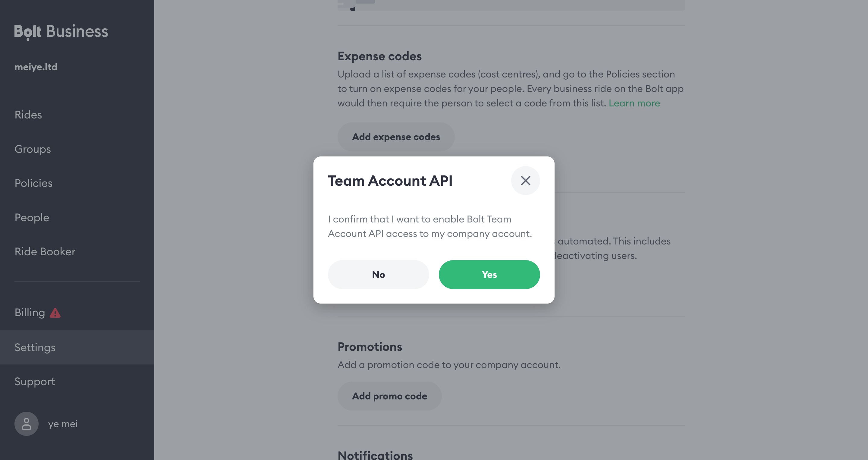
Task: Select People in the sidebar
Action: point(32,217)
